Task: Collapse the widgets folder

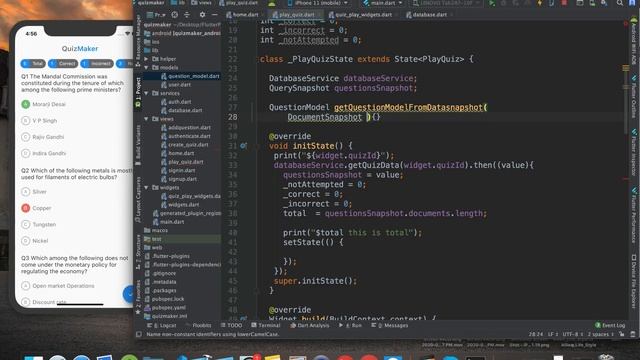Action: pyautogui.click(x=147, y=187)
